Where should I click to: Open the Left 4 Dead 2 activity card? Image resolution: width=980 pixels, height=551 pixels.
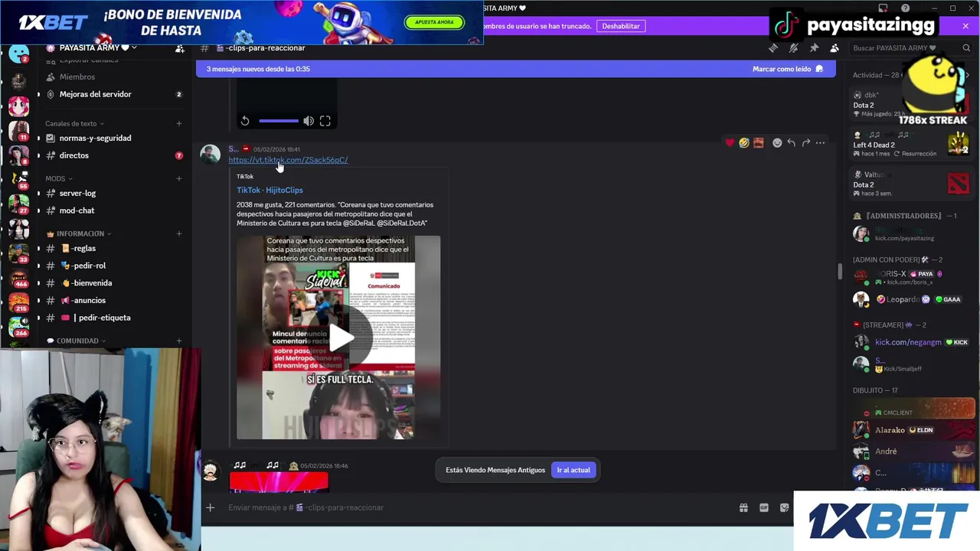[x=911, y=144]
